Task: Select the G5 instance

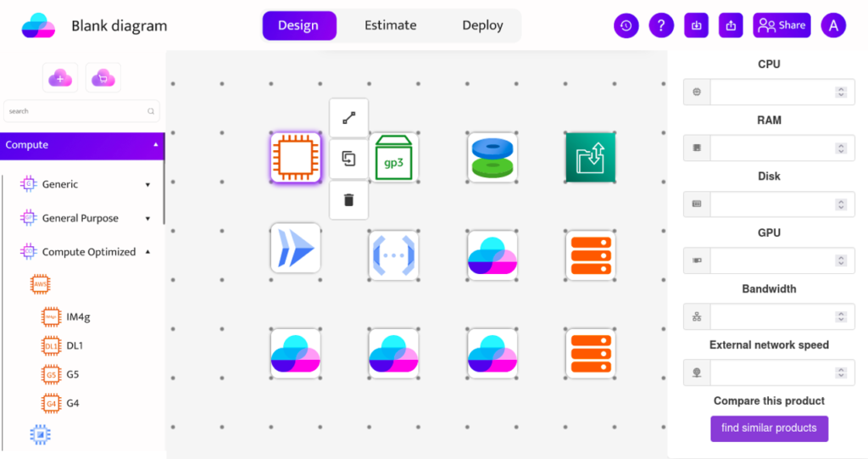Action: [x=60, y=375]
